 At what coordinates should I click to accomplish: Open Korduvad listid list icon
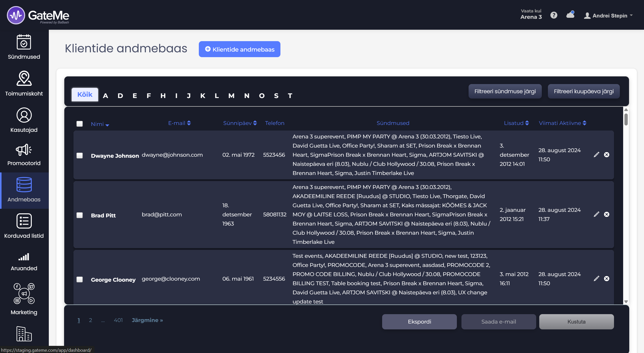(24, 221)
